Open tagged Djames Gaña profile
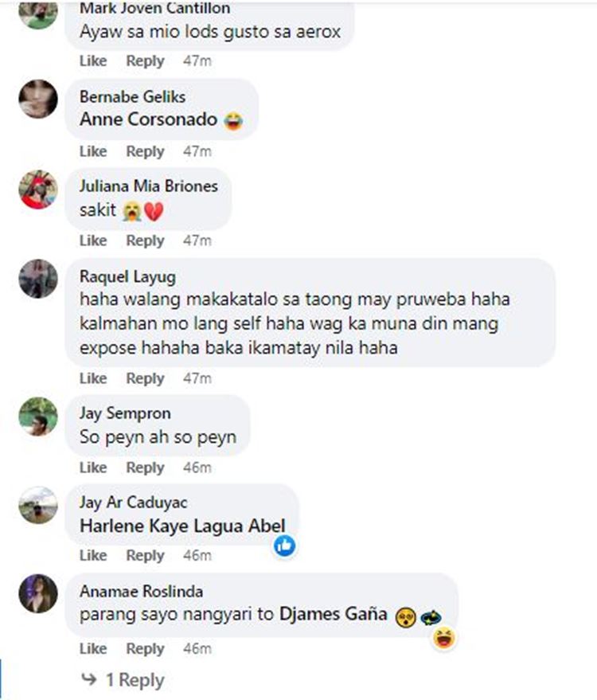597x700 pixels. (334, 614)
